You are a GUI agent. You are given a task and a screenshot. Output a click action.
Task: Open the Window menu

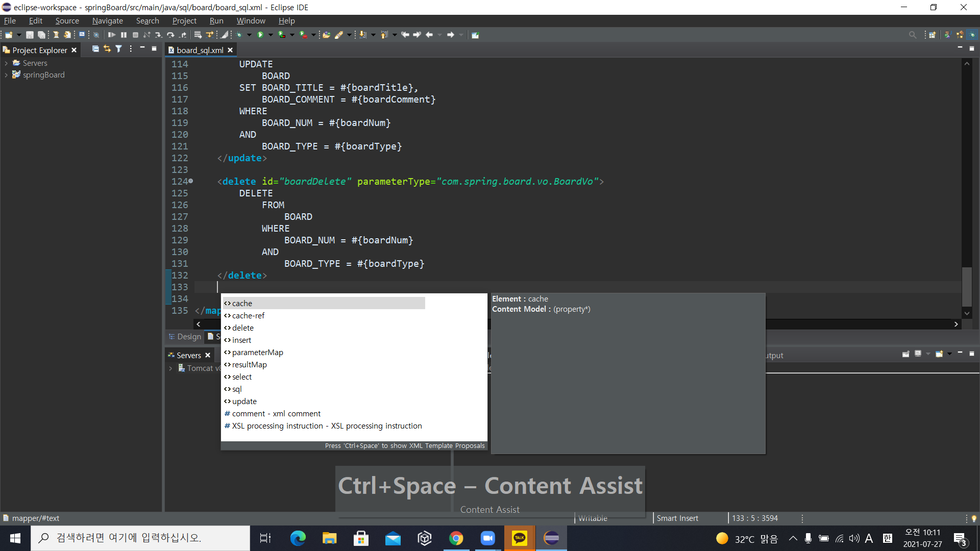click(x=251, y=21)
